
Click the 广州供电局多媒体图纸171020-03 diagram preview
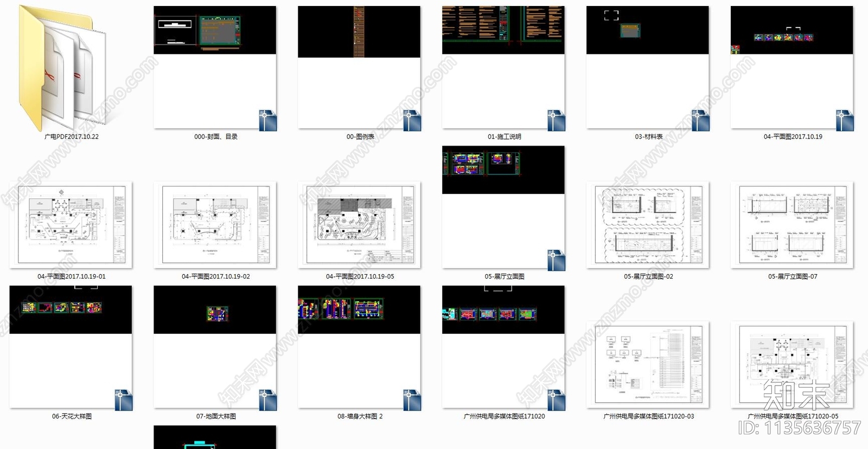[648, 365]
